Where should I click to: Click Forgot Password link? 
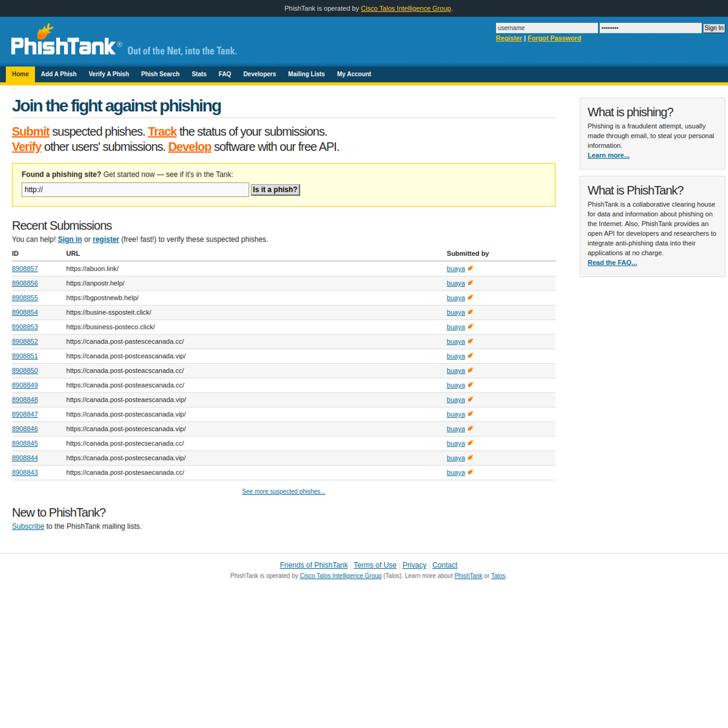554,38
